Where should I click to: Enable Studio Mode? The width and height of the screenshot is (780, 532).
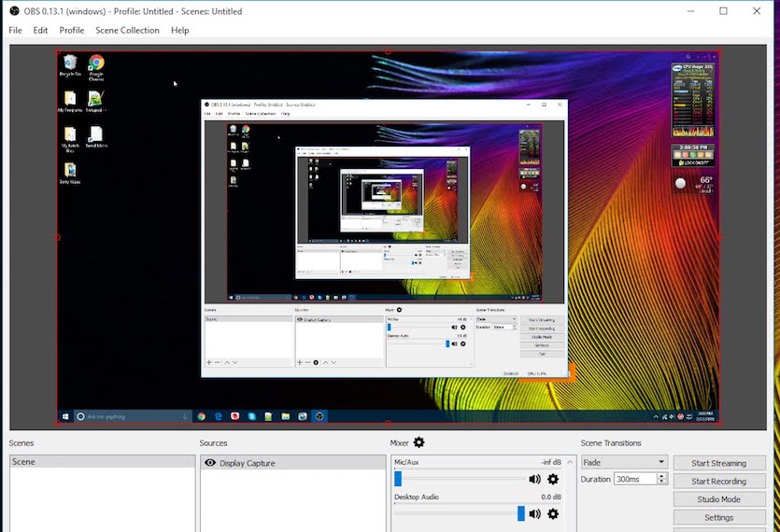click(x=719, y=499)
